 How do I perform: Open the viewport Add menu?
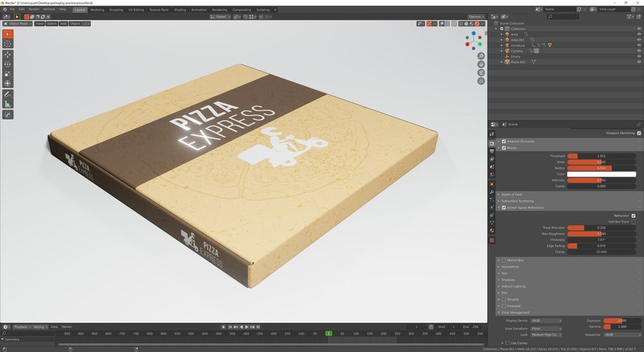coord(63,24)
